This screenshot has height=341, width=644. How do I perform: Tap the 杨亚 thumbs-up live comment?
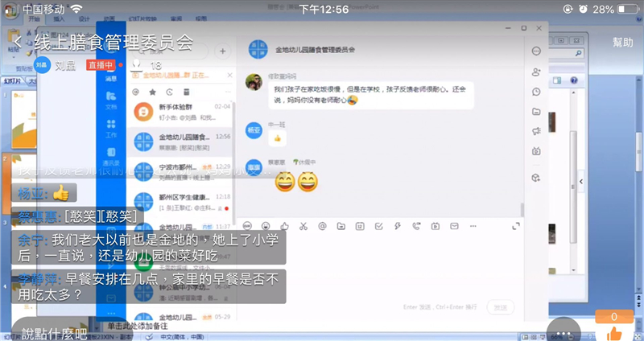[44, 193]
